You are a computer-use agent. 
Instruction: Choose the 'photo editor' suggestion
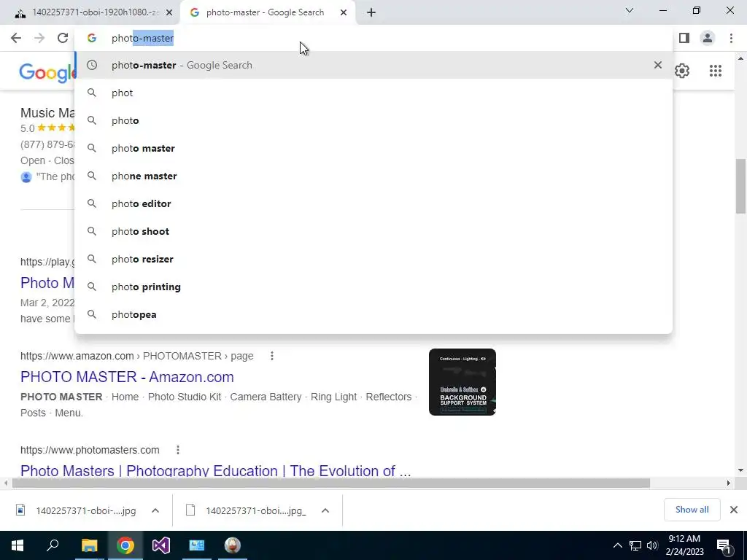click(x=373, y=203)
